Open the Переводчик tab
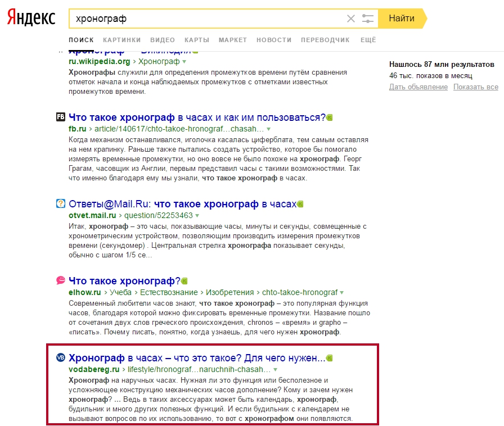 pos(325,40)
